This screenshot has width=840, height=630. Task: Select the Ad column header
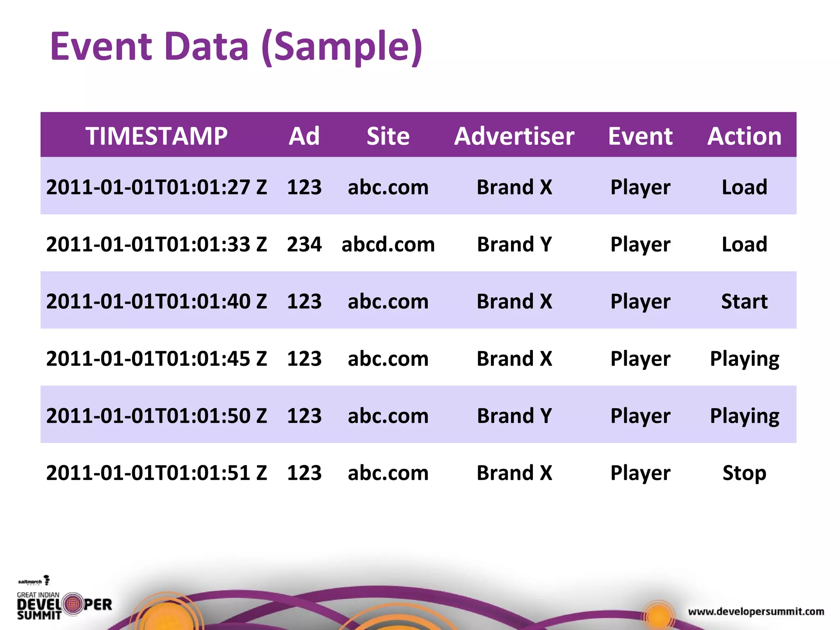point(304,136)
